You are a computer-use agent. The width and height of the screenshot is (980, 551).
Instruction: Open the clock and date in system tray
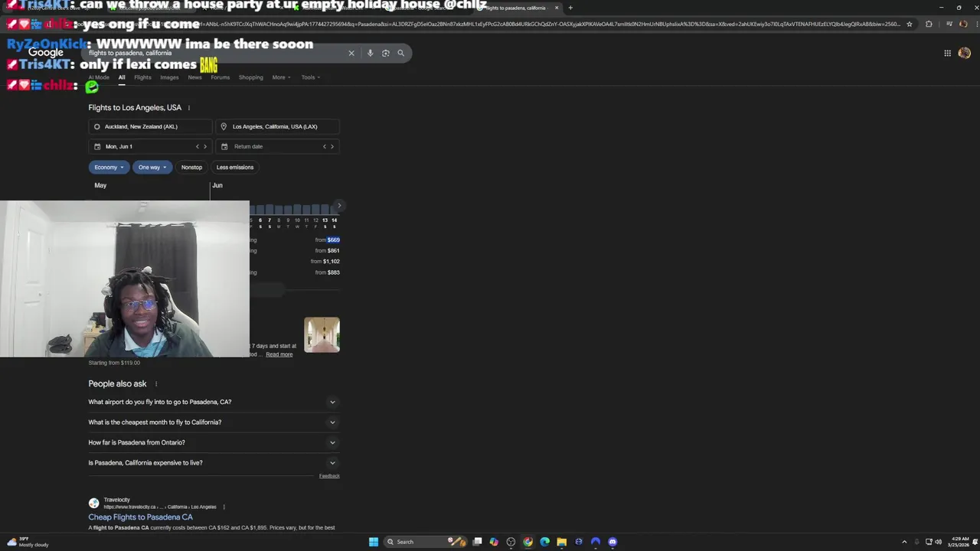[x=959, y=542]
